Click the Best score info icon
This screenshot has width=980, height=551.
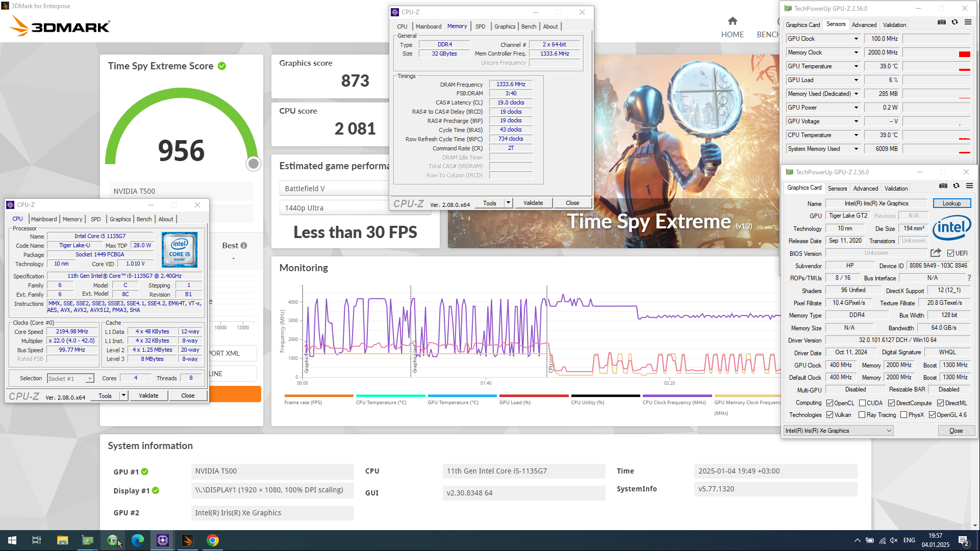(244, 246)
